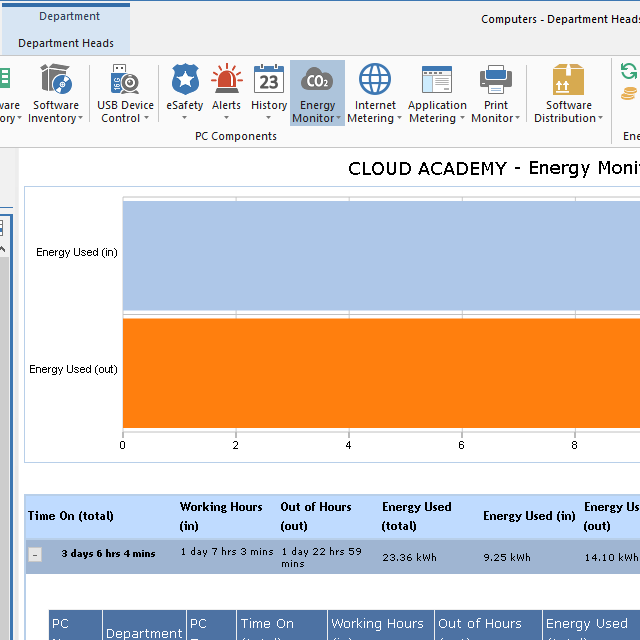This screenshot has height=640, width=640.
Task: Click the eSafety shield icon
Action: coord(185,79)
